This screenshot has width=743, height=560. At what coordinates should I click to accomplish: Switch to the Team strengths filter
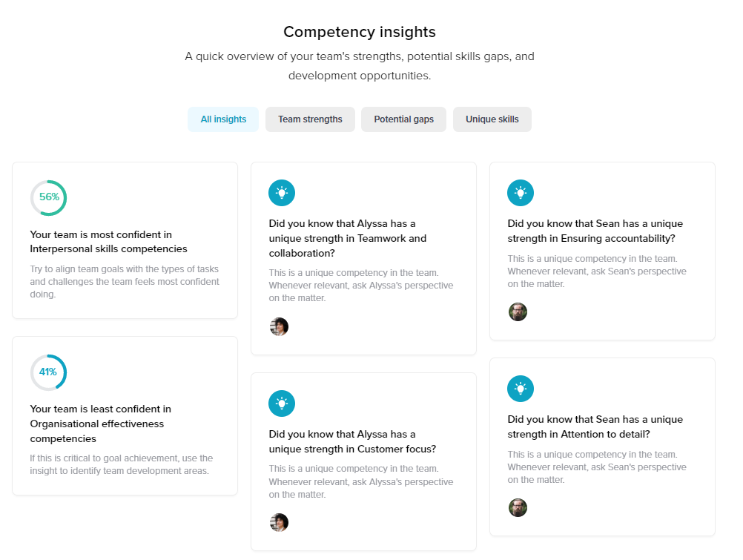tap(310, 119)
